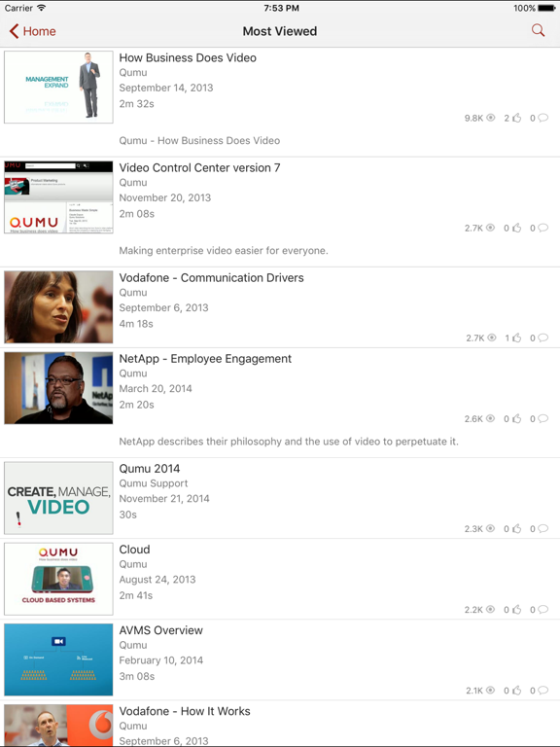Tap the like icon for Vodafone Communication Drivers
This screenshot has height=747, width=560.
pyautogui.click(x=516, y=338)
